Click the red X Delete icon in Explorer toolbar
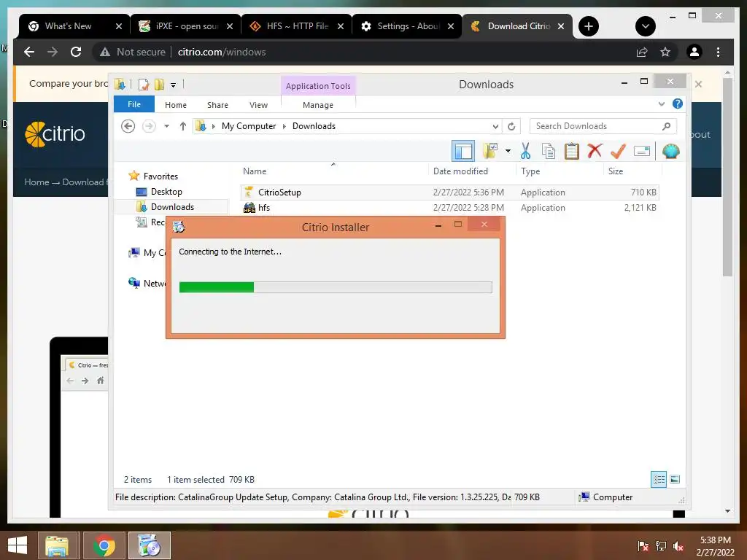This screenshot has width=747, height=560. click(595, 151)
